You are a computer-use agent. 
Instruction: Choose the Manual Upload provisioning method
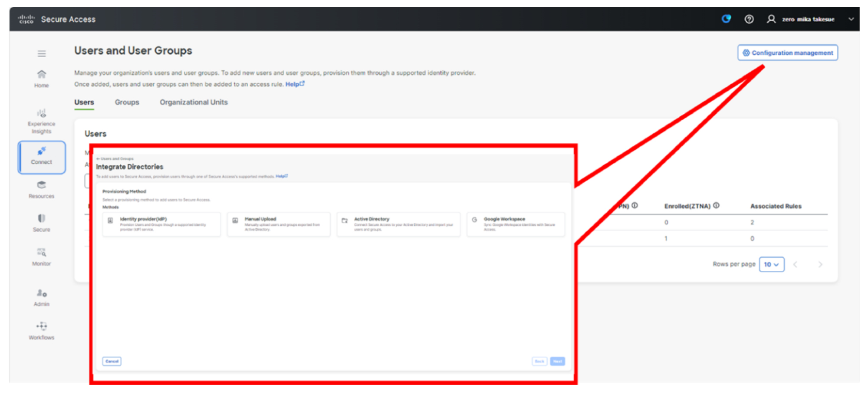click(x=278, y=224)
